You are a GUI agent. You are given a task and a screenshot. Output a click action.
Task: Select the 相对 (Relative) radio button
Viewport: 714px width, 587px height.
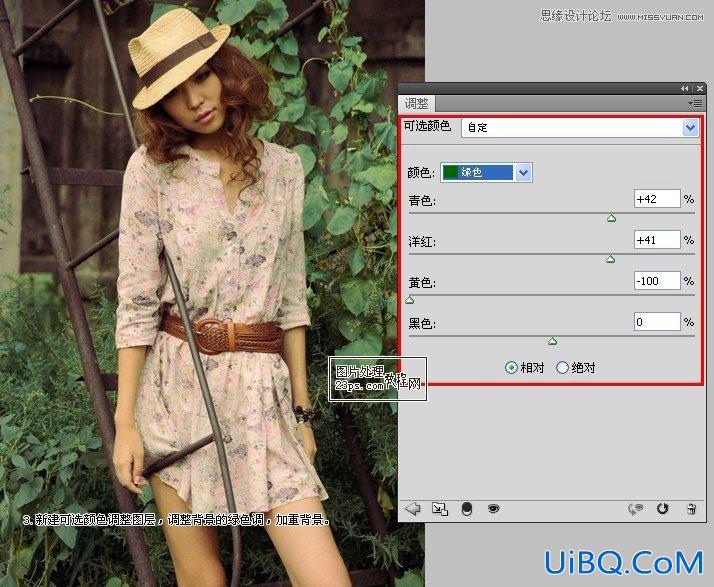click(x=511, y=367)
